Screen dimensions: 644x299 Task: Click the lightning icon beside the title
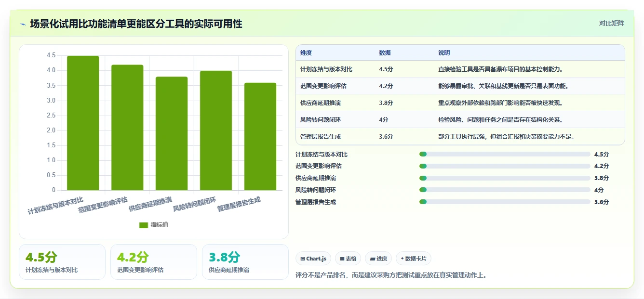point(23,24)
